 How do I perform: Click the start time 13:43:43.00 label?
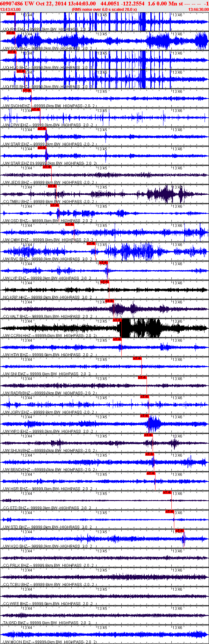(11, 10)
